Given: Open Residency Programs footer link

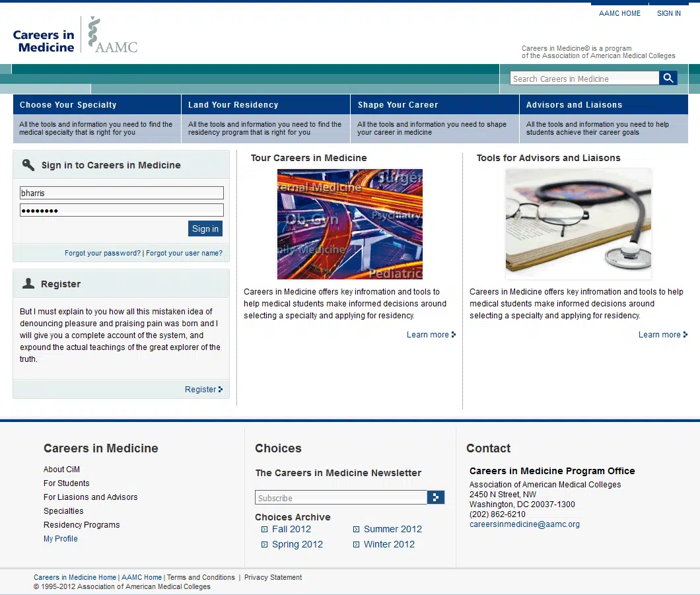Looking at the screenshot, I should click(x=82, y=525).
